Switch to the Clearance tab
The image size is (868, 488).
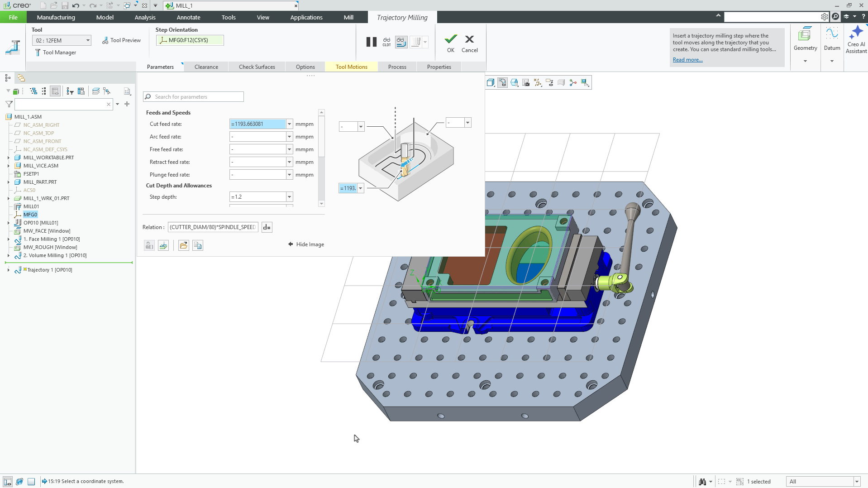click(206, 67)
